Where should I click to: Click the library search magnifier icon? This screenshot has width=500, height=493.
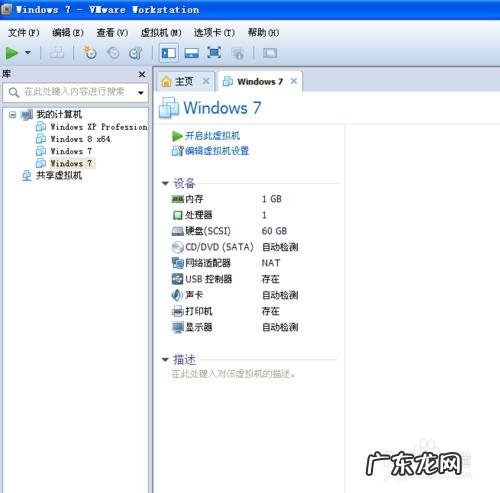tap(14, 92)
